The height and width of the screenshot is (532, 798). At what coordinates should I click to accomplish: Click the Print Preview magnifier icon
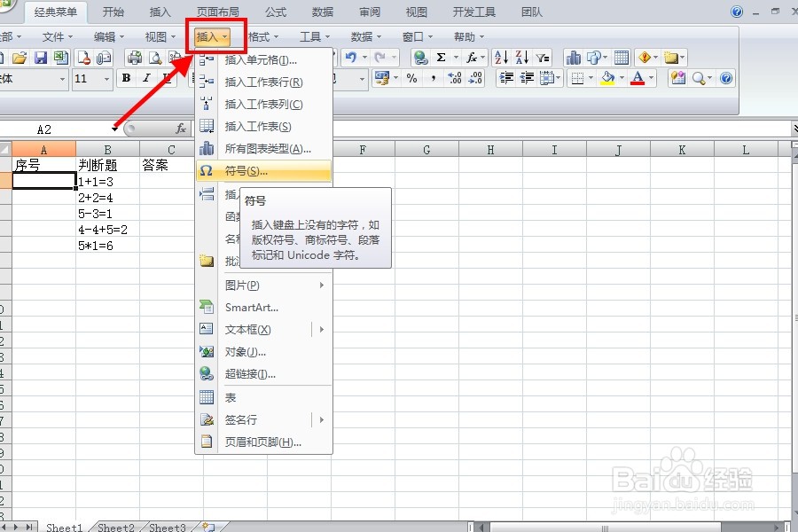click(x=155, y=58)
